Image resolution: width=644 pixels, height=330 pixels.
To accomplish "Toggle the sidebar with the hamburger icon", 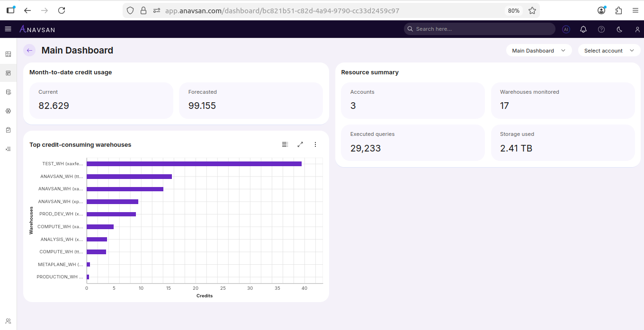I will (8, 29).
